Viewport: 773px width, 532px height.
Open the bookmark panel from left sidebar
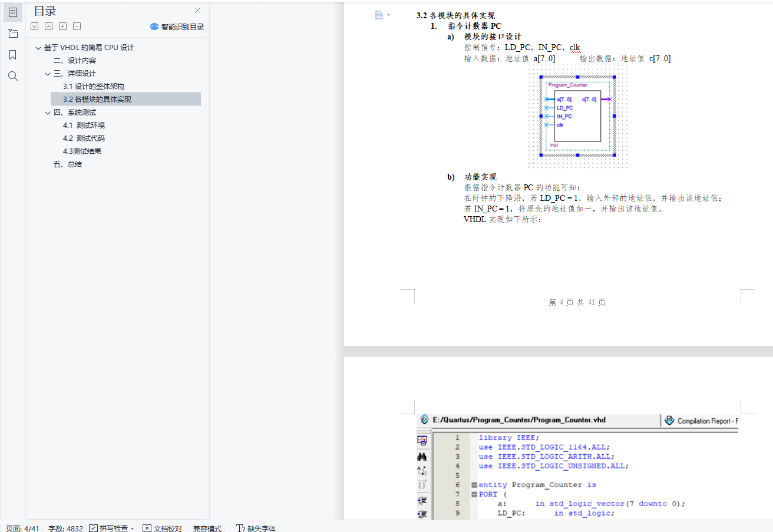click(13, 55)
